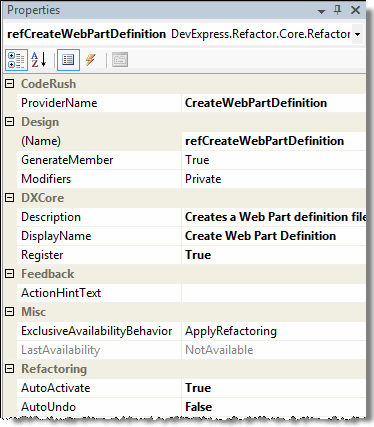The height and width of the screenshot is (427, 374).
Task: Collapse the CodeRush category
Action: coord(10,84)
